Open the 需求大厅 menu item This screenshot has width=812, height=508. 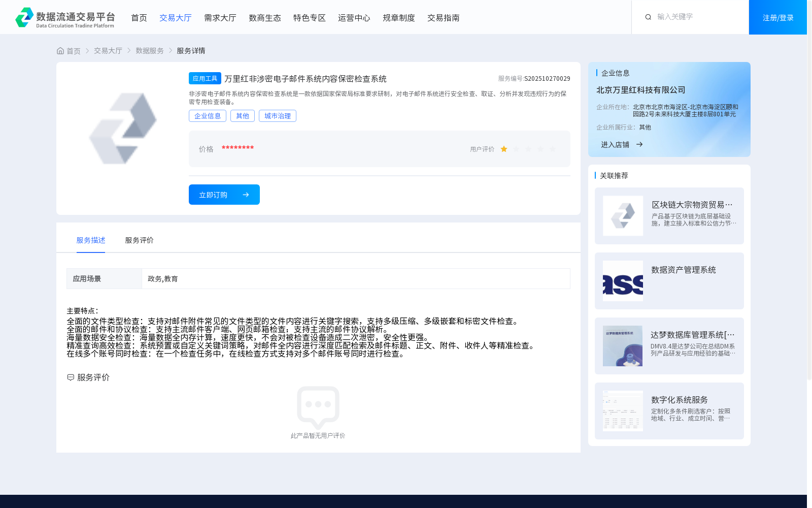click(x=220, y=18)
